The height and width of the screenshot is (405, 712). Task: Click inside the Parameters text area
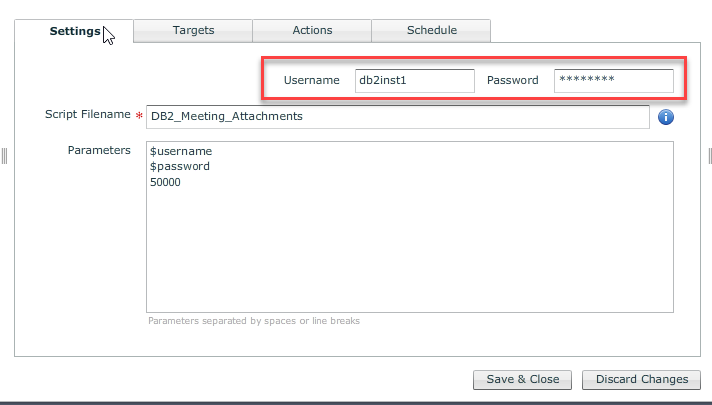[x=408, y=250]
